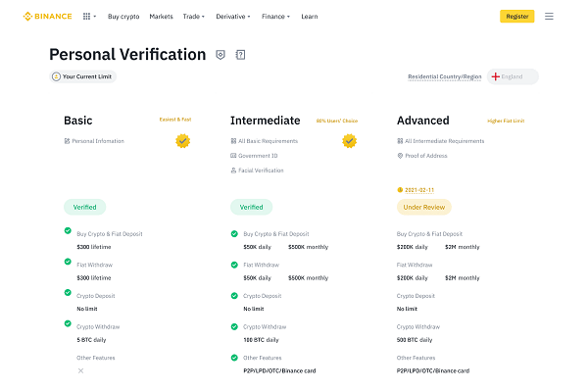The height and width of the screenshot is (391, 588).
Task: Click the Easiest & Fast tag
Action: pyautogui.click(x=175, y=120)
